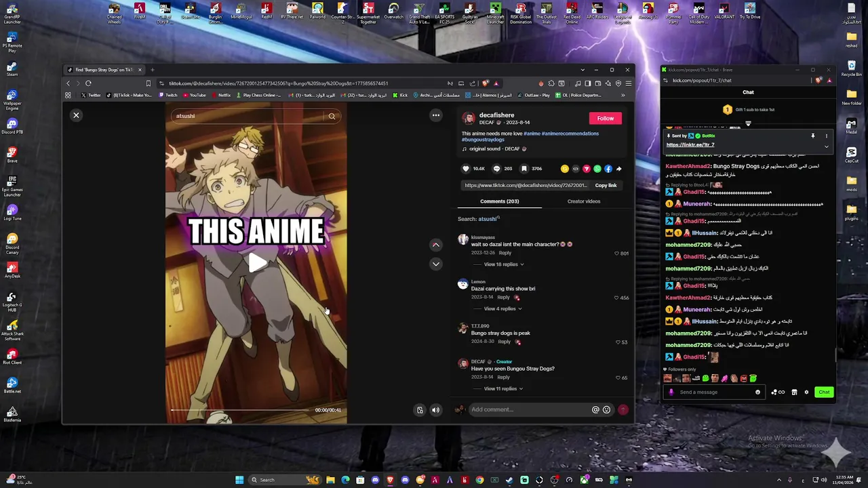This screenshot has height=488, width=868.
Task: Focus the Add comment input field
Action: tap(530, 409)
